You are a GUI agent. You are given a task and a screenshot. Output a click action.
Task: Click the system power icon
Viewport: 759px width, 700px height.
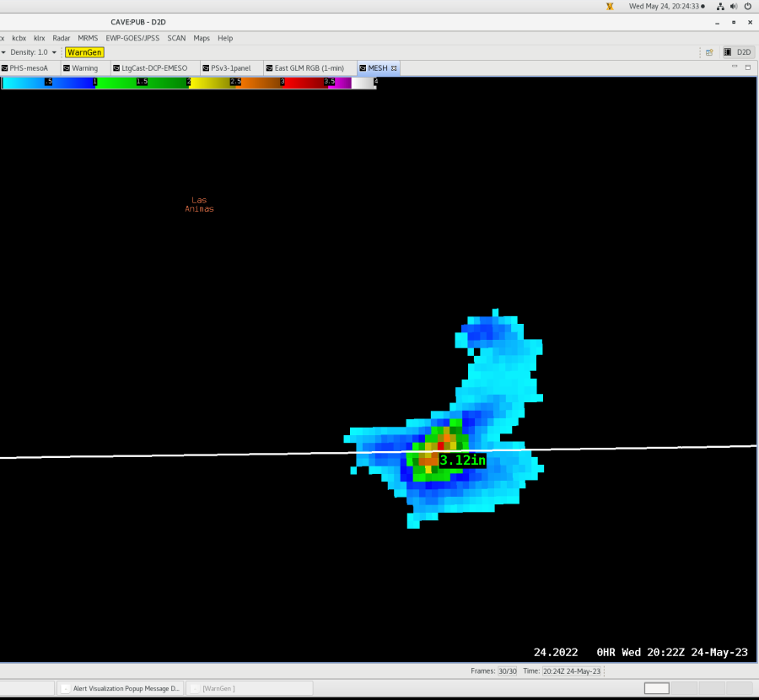click(x=747, y=6)
